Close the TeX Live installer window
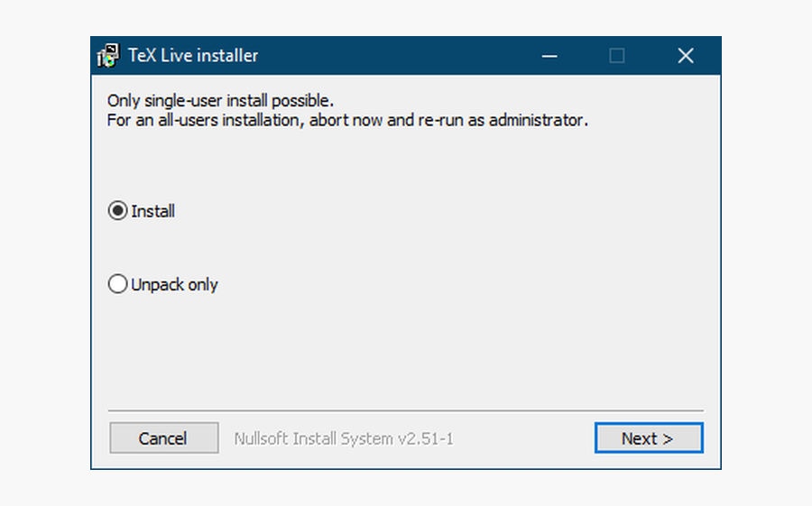Viewport: 812px width, 506px height. (x=686, y=55)
